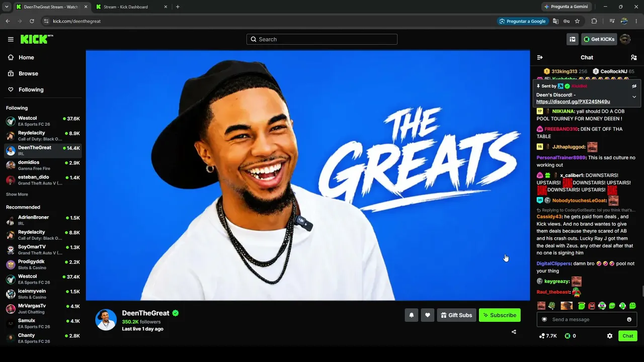Open the translate page icon
This screenshot has width=644, height=362.
click(x=555, y=21)
